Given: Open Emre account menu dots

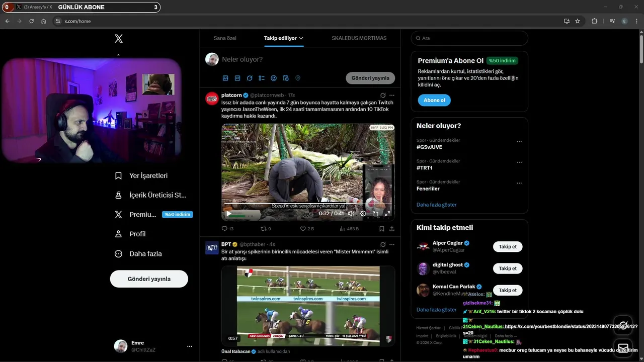Looking at the screenshot, I should pos(190,346).
